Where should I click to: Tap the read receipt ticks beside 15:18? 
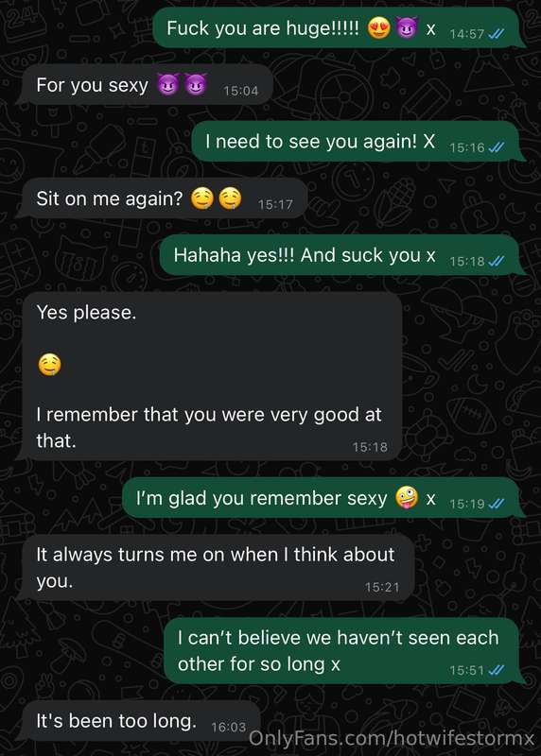pyautogui.click(x=497, y=262)
